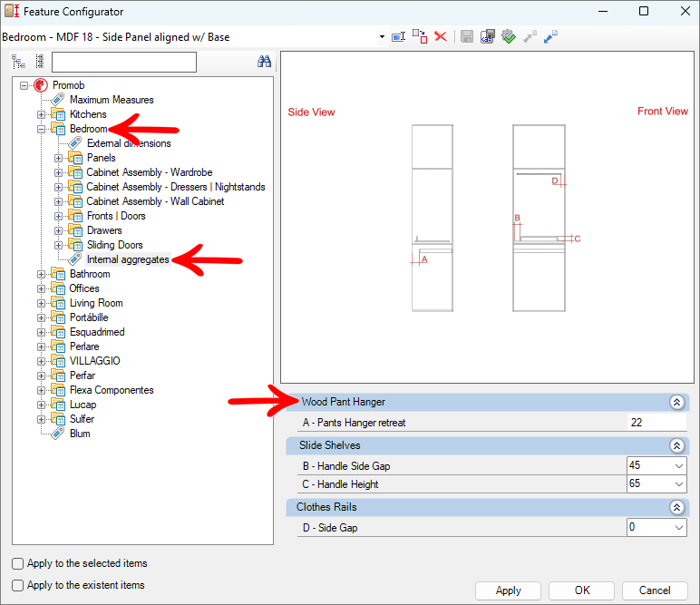The image size is (700, 605).
Task: Expand Cabinet Assembly - Wardrobe node
Action: (58, 172)
